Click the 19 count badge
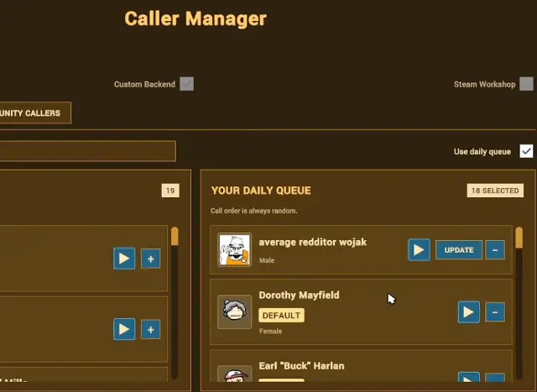Image resolution: width=537 pixels, height=392 pixels. [170, 191]
